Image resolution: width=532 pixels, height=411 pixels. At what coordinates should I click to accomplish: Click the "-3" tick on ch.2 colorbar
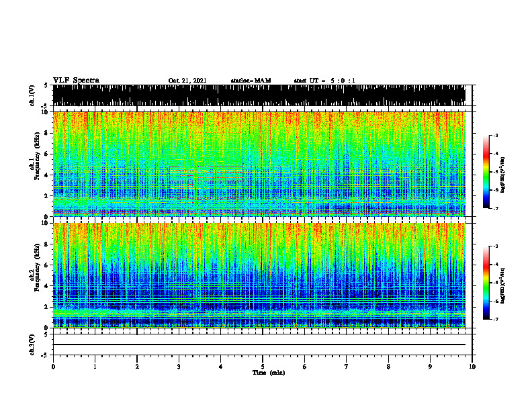495,246
